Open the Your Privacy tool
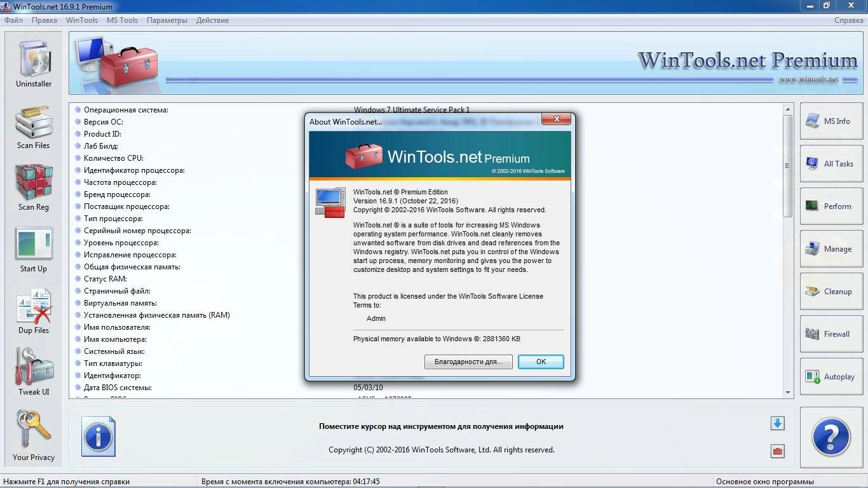The width and height of the screenshot is (868, 488). click(x=34, y=436)
